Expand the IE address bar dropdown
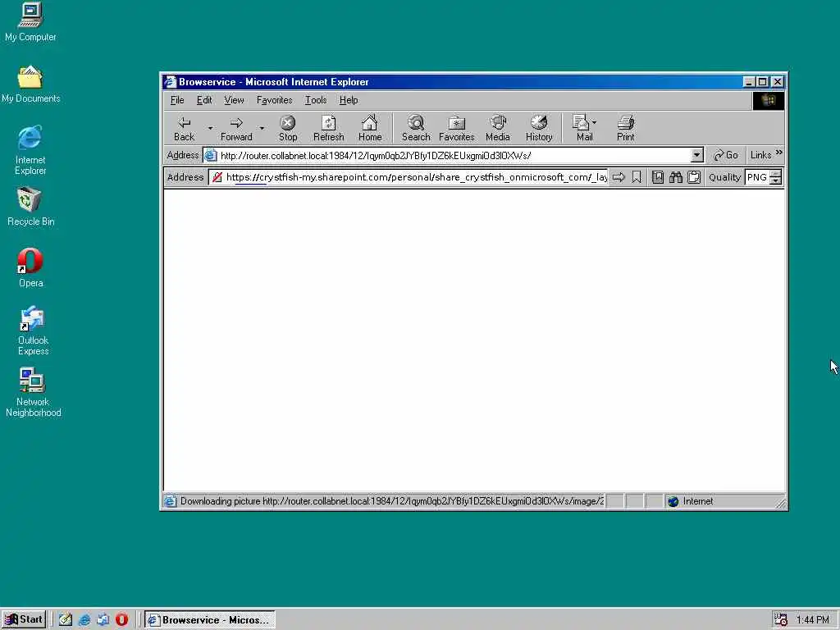The image size is (840, 630). (696, 155)
